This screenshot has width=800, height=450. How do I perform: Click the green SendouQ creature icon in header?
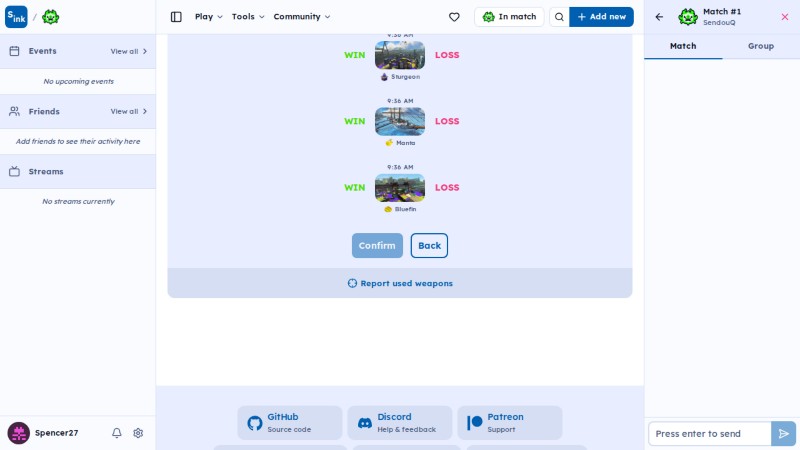tap(51, 17)
